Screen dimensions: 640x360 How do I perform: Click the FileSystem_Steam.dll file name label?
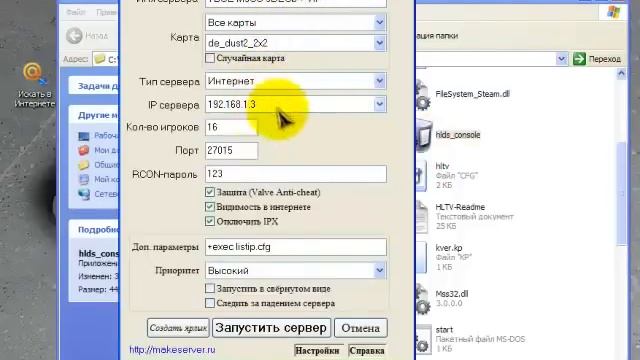click(x=473, y=94)
